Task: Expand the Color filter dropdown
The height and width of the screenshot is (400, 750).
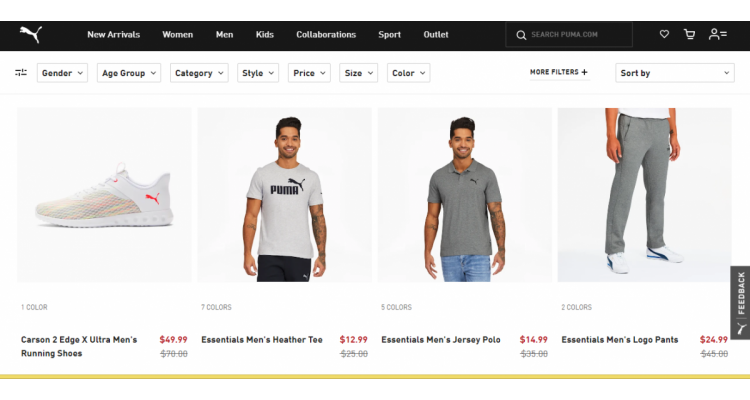Action: [x=408, y=73]
